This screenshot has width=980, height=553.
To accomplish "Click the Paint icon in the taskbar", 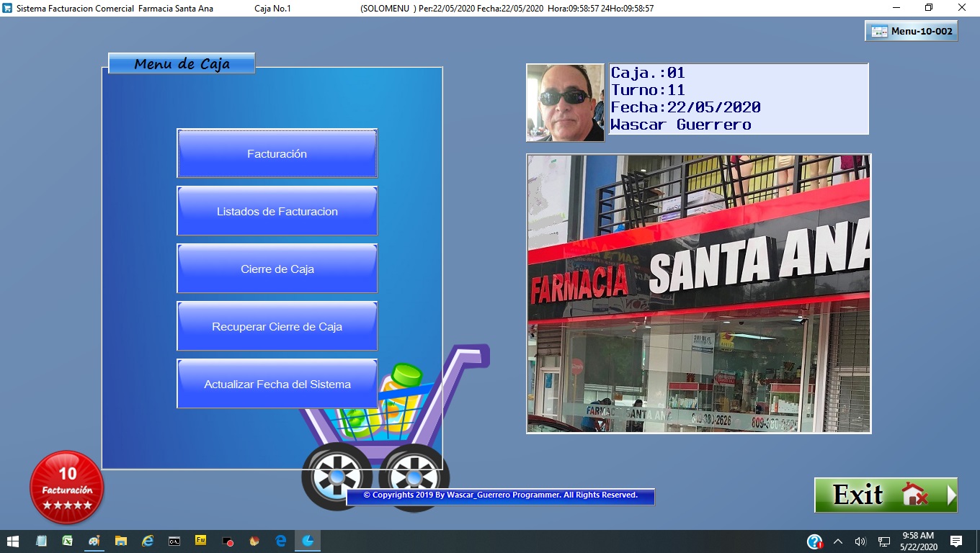I will (94, 541).
